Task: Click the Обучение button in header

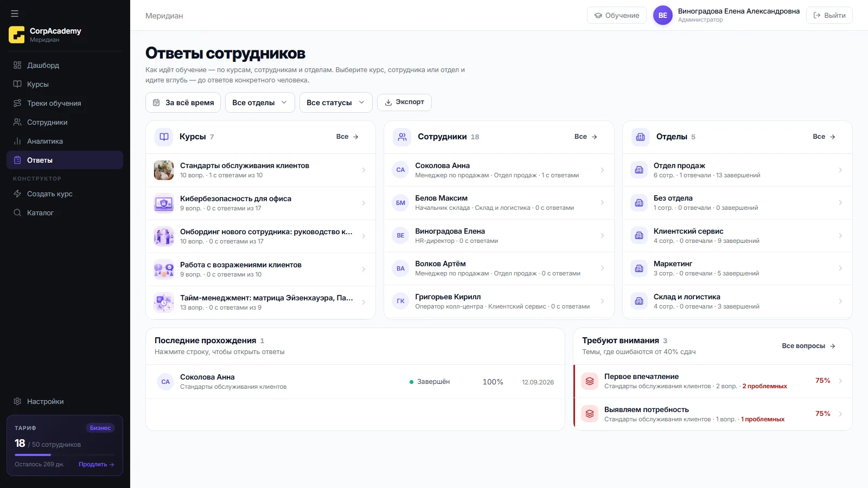Action: [617, 15]
